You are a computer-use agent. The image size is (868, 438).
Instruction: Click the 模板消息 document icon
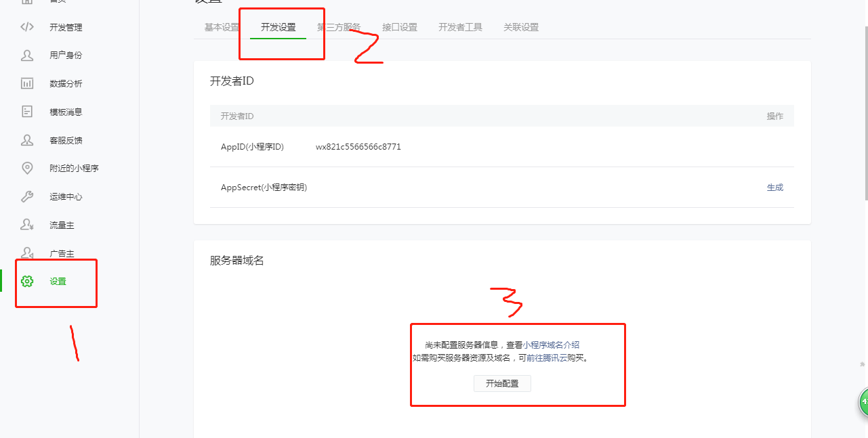click(27, 112)
